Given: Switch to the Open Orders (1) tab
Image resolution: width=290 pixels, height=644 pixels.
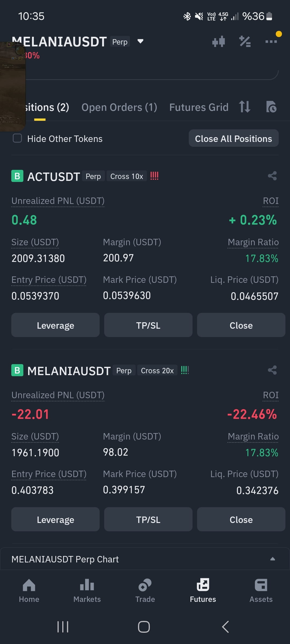Looking at the screenshot, I should click(119, 107).
